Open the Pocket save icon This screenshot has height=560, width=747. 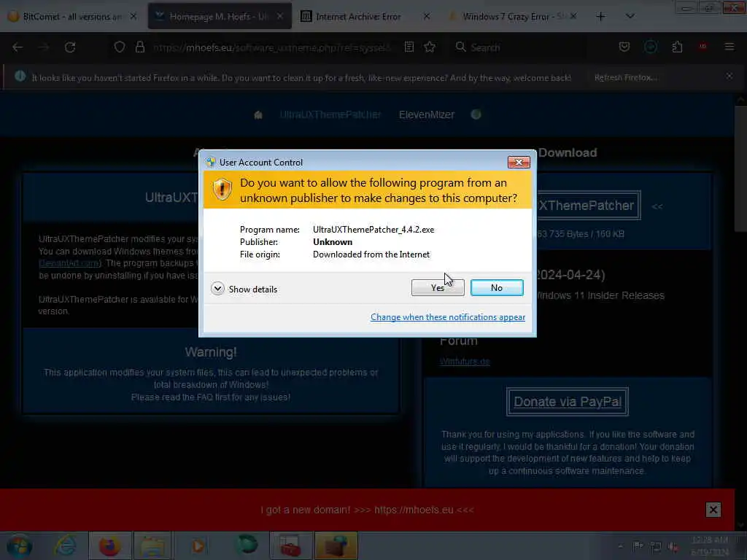click(624, 47)
